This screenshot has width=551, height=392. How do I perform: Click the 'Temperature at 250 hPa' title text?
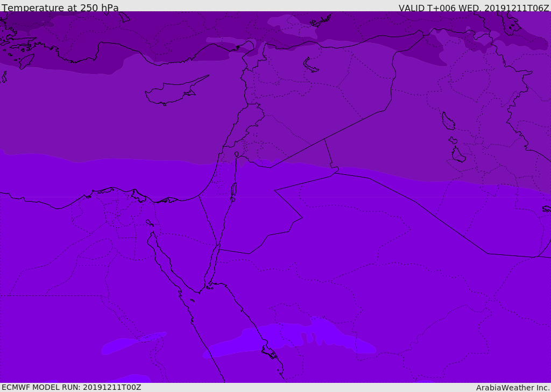(x=60, y=8)
